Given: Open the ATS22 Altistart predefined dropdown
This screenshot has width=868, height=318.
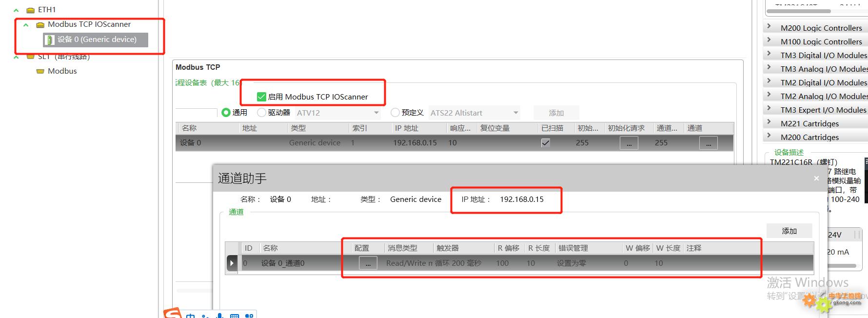Looking at the screenshot, I should pyautogui.click(x=474, y=113).
